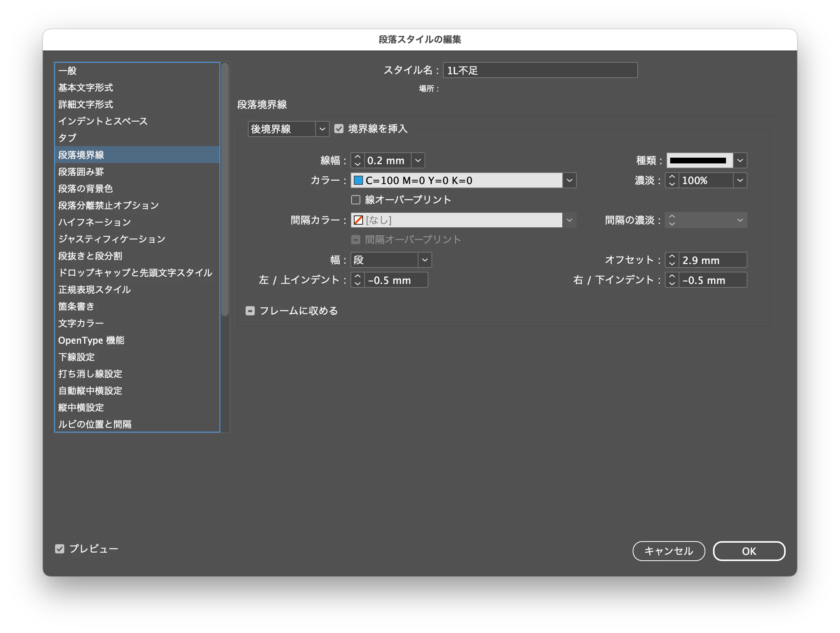Click the 濃淡 percentage stepper arrows
The image size is (840, 633).
point(672,180)
